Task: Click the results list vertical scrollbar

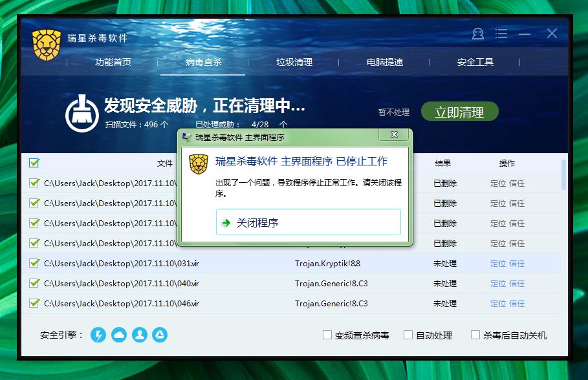Action: (x=563, y=175)
